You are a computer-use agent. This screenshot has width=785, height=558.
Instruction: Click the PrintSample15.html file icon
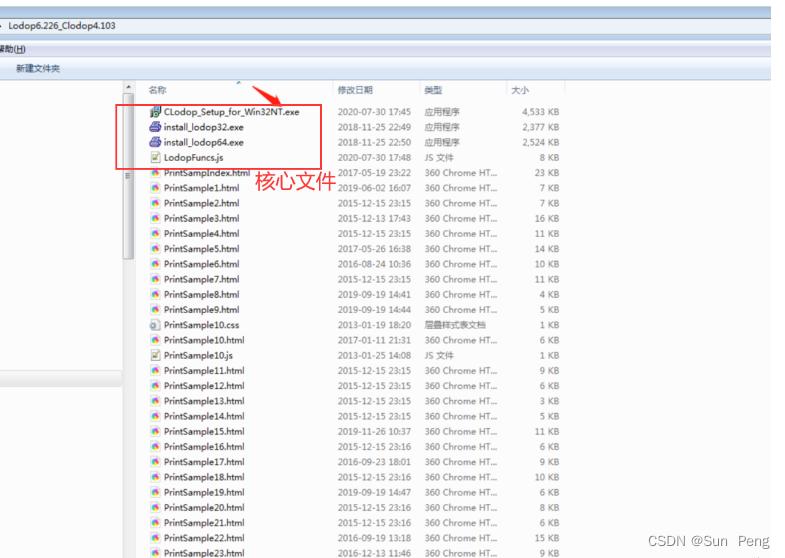click(x=155, y=431)
